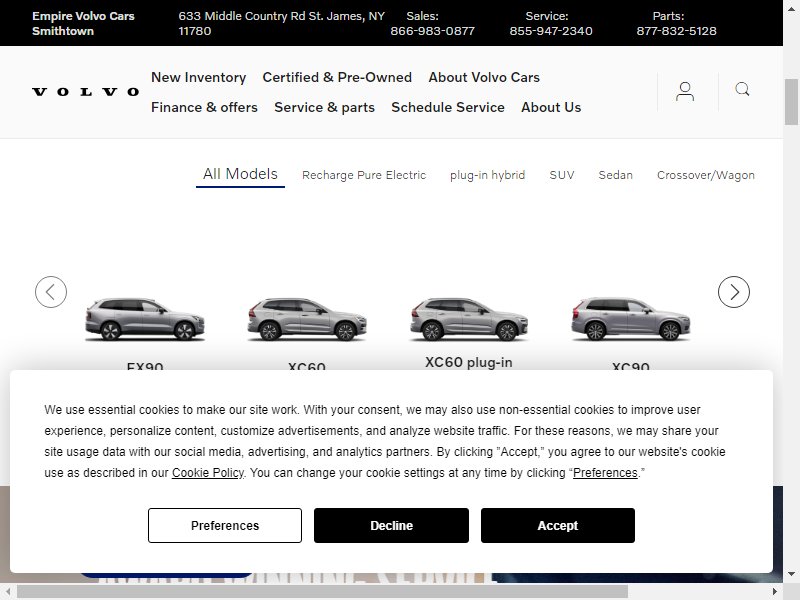Click Empire Volvo Cars Smithtown name
Screen dimensions: 800x600
(83, 23)
